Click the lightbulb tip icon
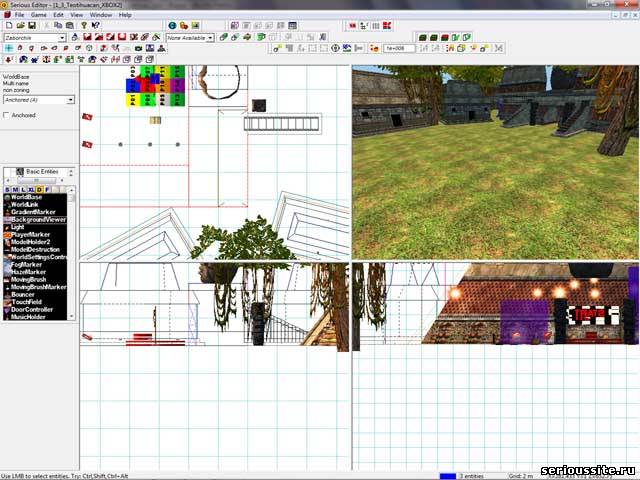This screenshot has width=640, height=480. coord(84,25)
